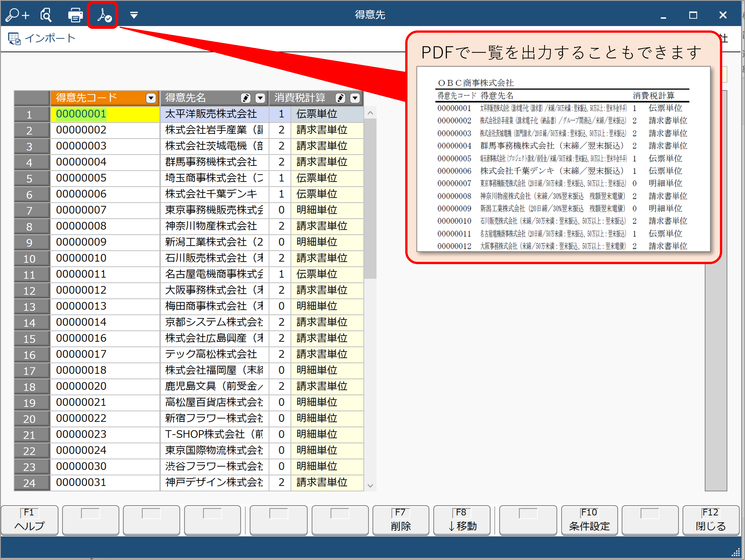Select code cell 00000005
The height and width of the screenshot is (560, 745).
click(x=105, y=178)
